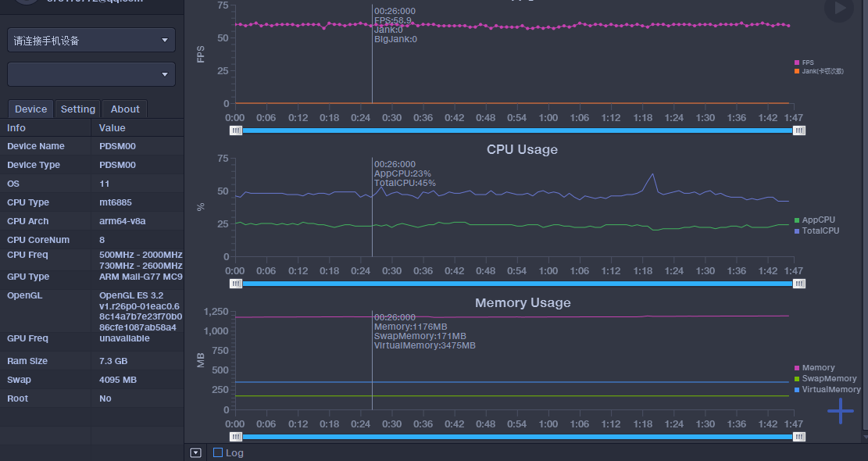This screenshot has width=868, height=461.
Task: Expand the empty app selection dropdown
Action: tap(91, 74)
